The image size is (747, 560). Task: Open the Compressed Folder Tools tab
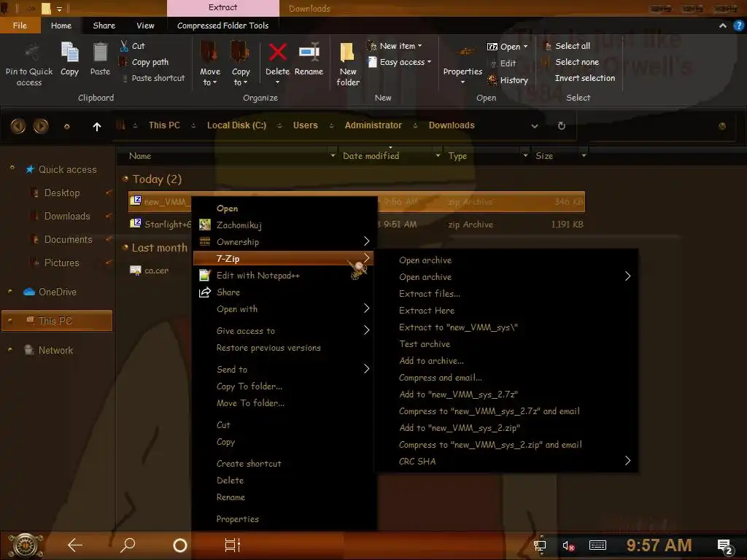[223, 26]
